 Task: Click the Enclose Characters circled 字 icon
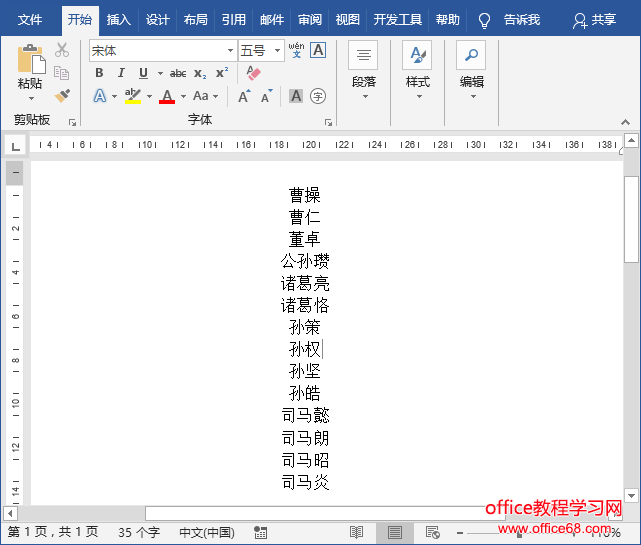pyautogui.click(x=318, y=96)
